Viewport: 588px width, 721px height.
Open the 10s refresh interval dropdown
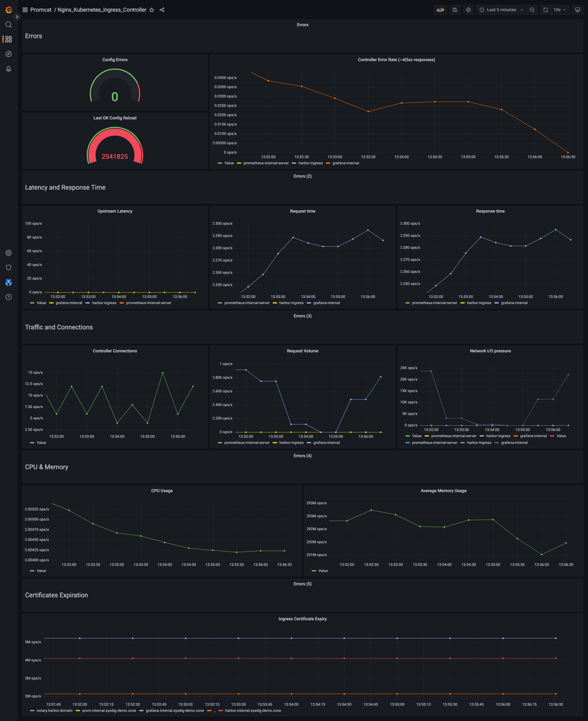[x=560, y=10]
